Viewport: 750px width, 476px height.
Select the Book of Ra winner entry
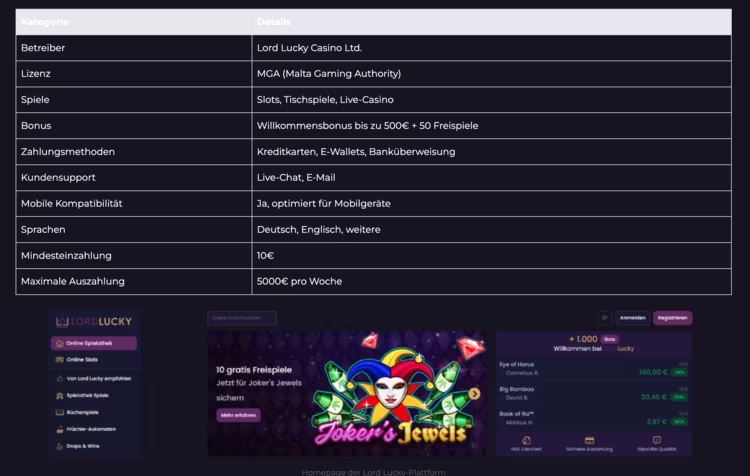(x=593, y=418)
